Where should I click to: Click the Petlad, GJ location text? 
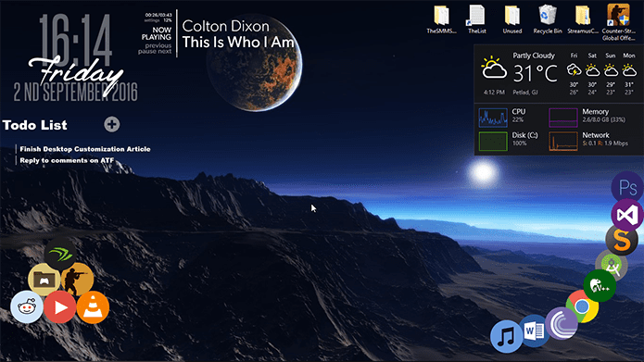coord(525,93)
